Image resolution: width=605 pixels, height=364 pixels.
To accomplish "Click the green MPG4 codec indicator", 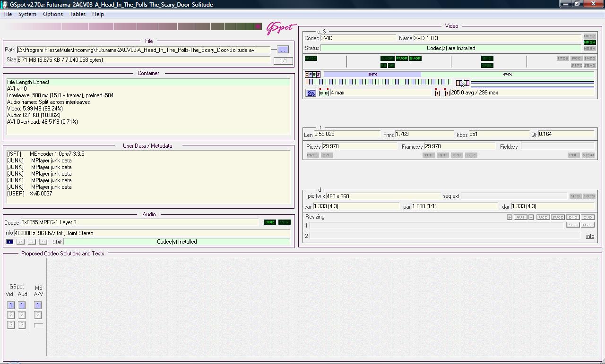I will click(589, 42).
